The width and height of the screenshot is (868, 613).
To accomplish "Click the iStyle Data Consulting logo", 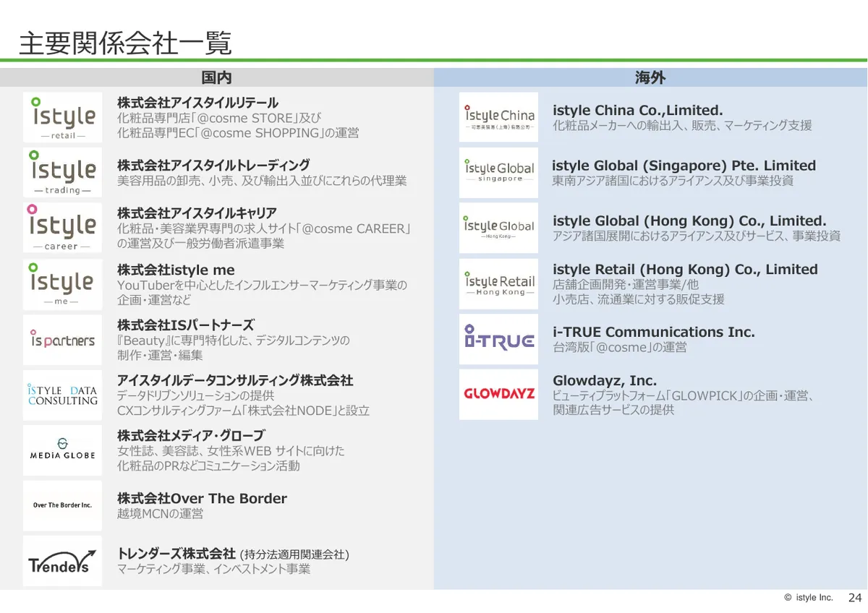I will tap(63, 395).
